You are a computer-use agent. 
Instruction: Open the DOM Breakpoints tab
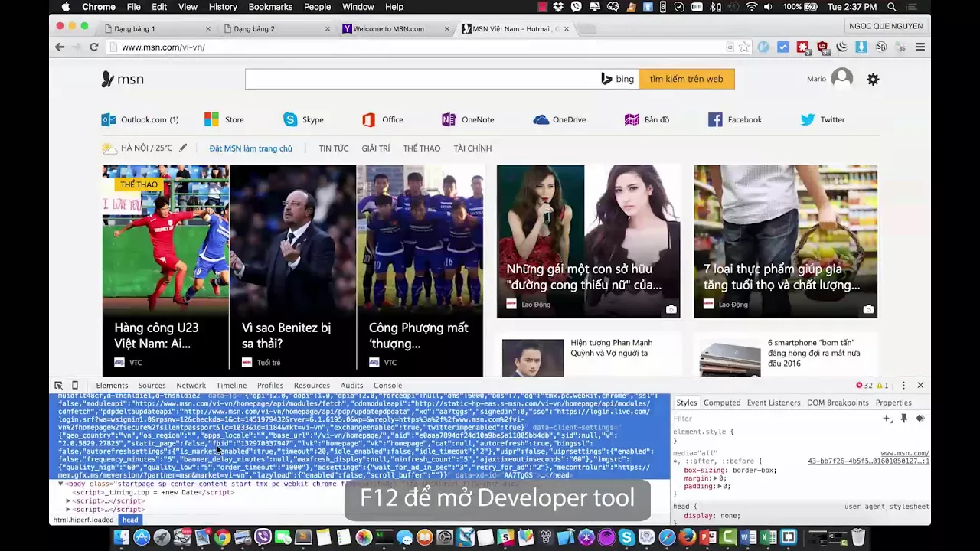click(838, 403)
